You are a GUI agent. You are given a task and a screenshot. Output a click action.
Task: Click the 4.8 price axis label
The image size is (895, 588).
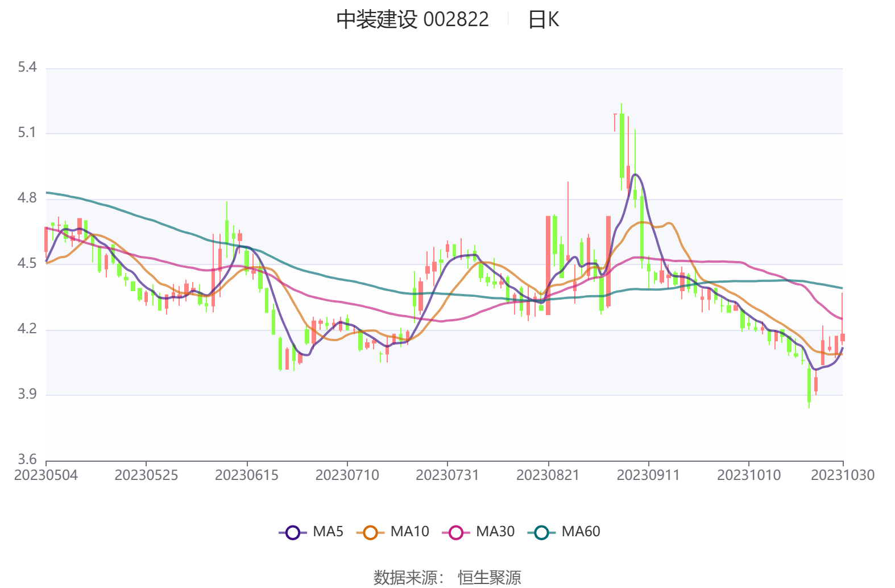click(x=27, y=198)
